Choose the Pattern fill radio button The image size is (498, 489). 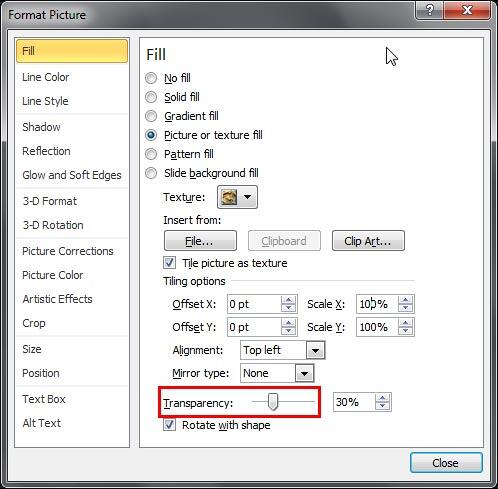(x=151, y=154)
